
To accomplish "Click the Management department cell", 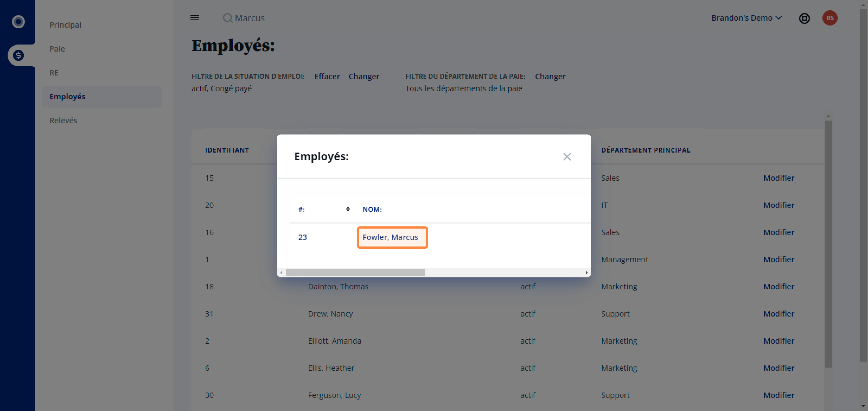I will click(x=624, y=260).
